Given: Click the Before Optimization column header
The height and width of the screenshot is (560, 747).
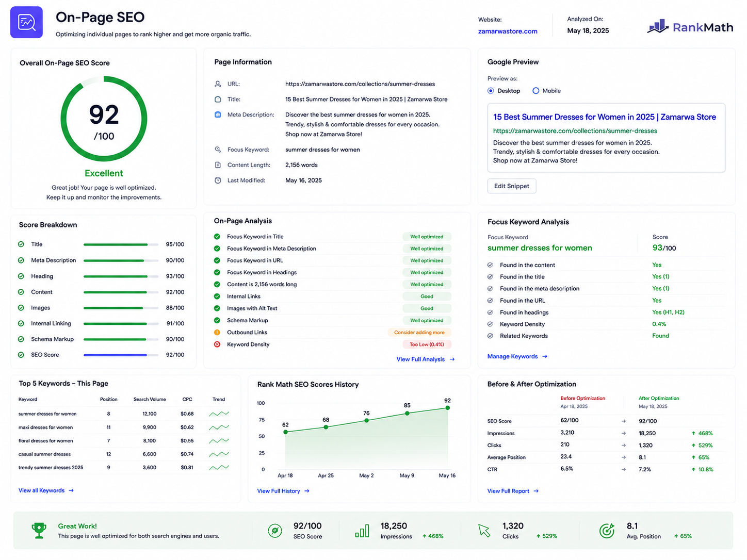Looking at the screenshot, I should coord(583,399).
